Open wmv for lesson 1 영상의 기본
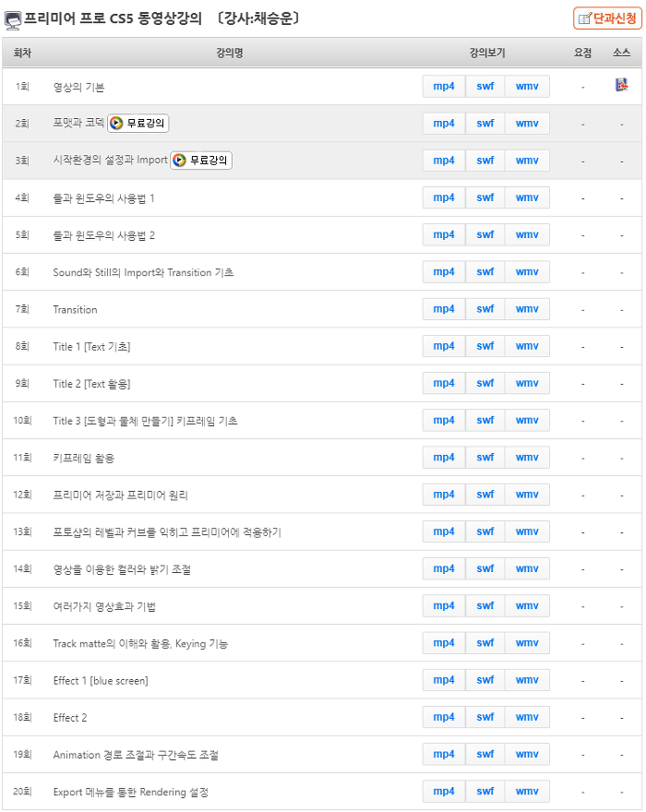646x812 pixels. (527, 87)
